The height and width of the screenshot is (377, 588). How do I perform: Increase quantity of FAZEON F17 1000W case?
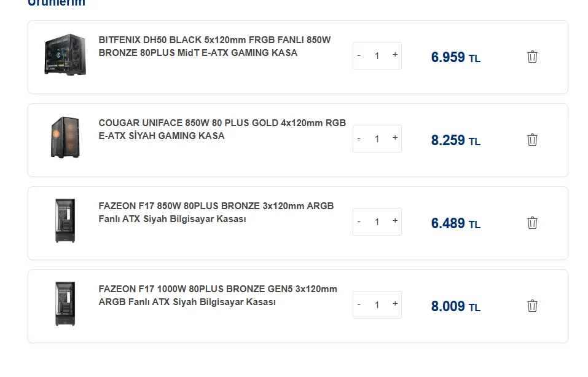point(395,304)
